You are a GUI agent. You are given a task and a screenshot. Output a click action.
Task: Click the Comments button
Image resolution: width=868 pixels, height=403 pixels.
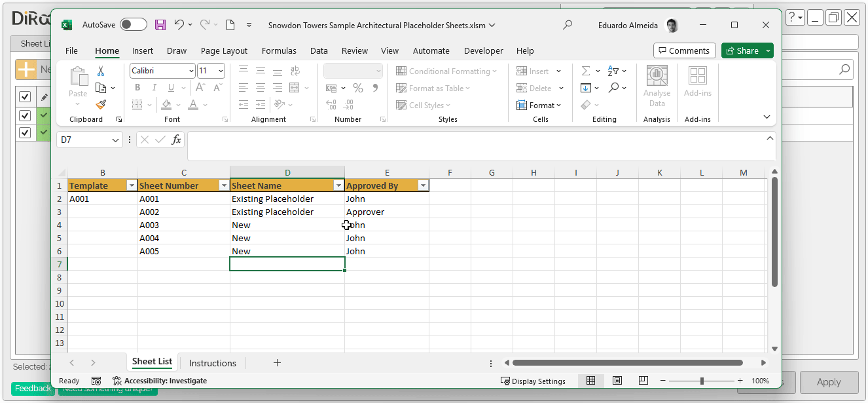pyautogui.click(x=684, y=50)
